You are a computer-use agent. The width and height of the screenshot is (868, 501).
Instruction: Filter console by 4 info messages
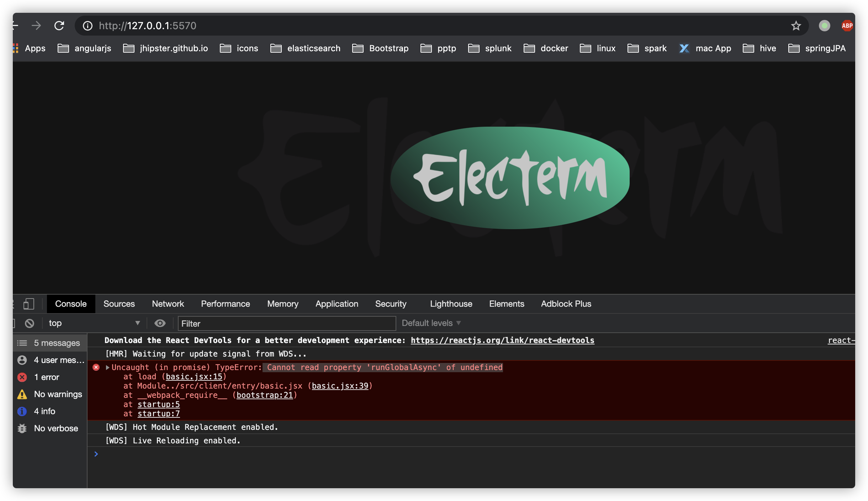coord(44,411)
